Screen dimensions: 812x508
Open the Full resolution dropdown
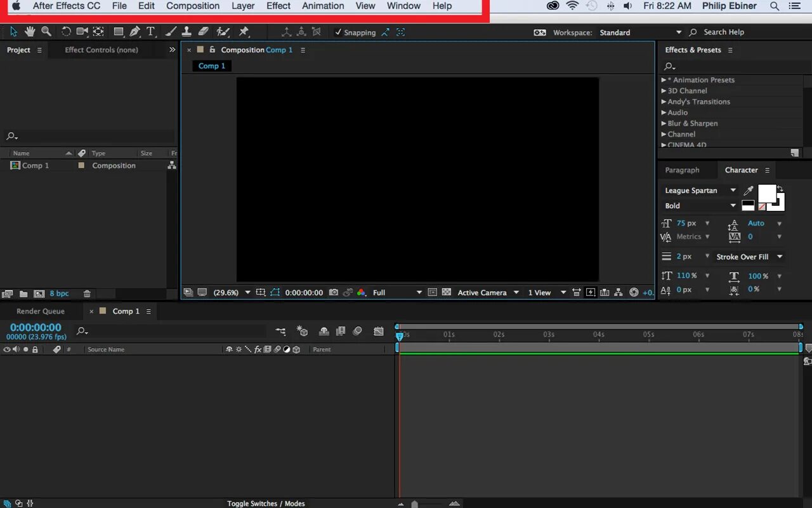(397, 293)
